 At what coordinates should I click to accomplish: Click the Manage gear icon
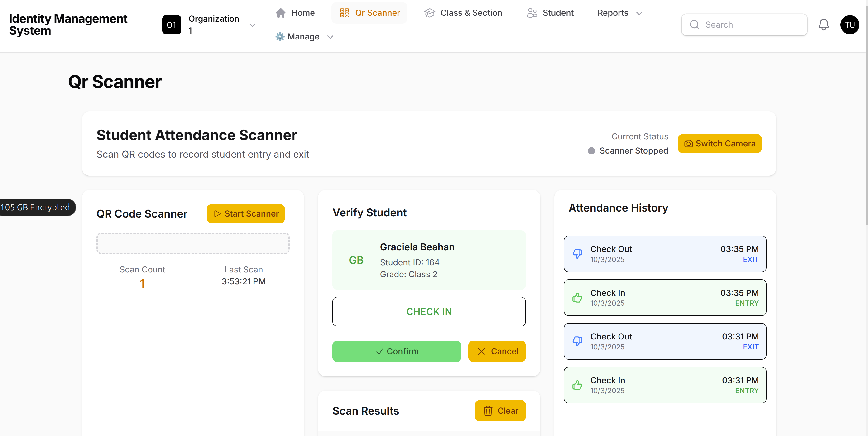(280, 36)
